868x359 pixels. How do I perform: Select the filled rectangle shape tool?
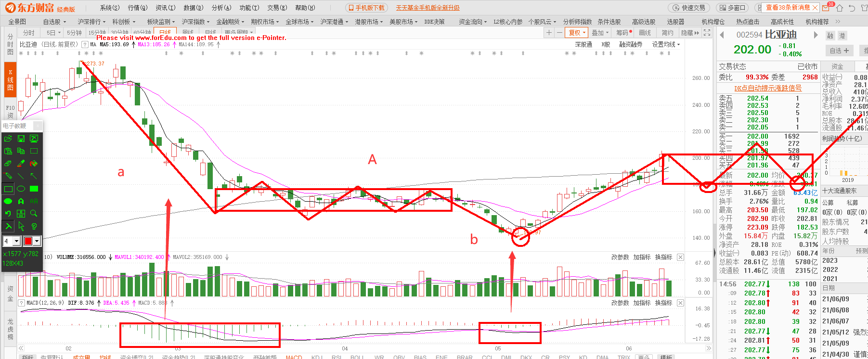(34, 189)
